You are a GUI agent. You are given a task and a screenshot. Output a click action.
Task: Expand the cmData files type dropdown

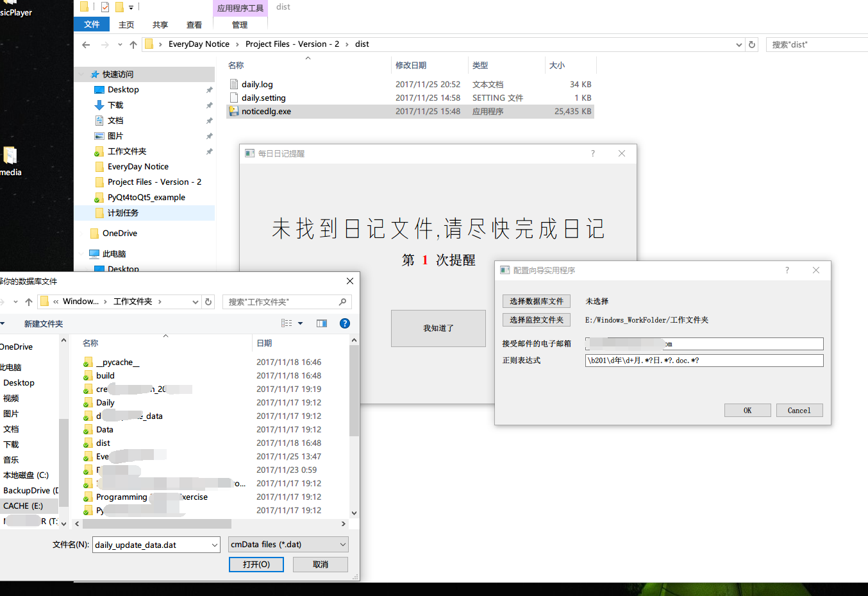point(343,545)
